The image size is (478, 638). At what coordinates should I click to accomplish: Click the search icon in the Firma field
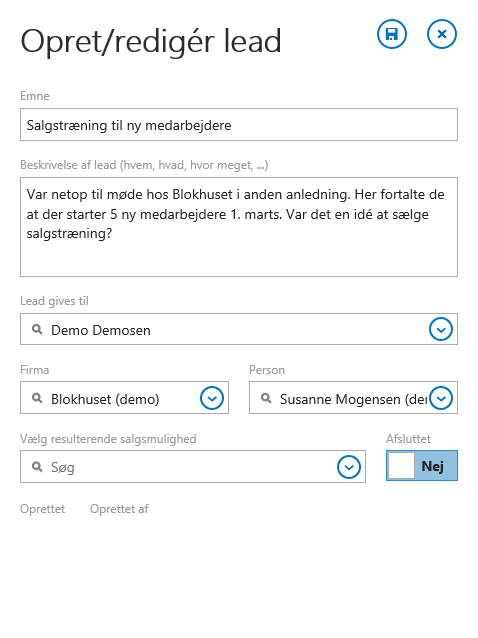(37, 398)
